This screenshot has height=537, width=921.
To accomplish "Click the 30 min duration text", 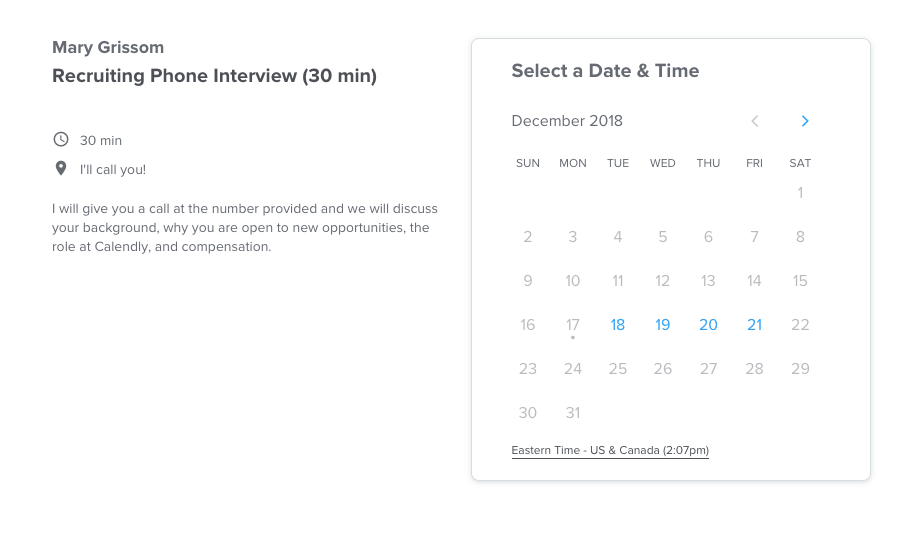I will [101, 141].
